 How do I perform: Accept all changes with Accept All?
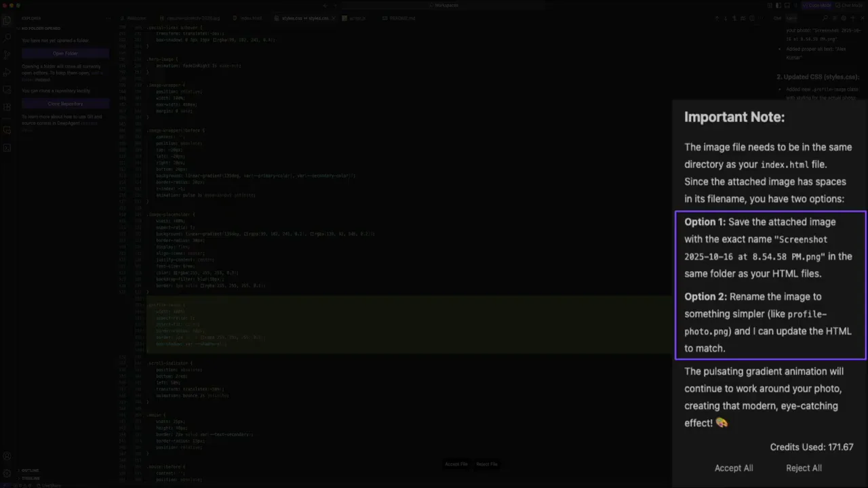point(734,468)
